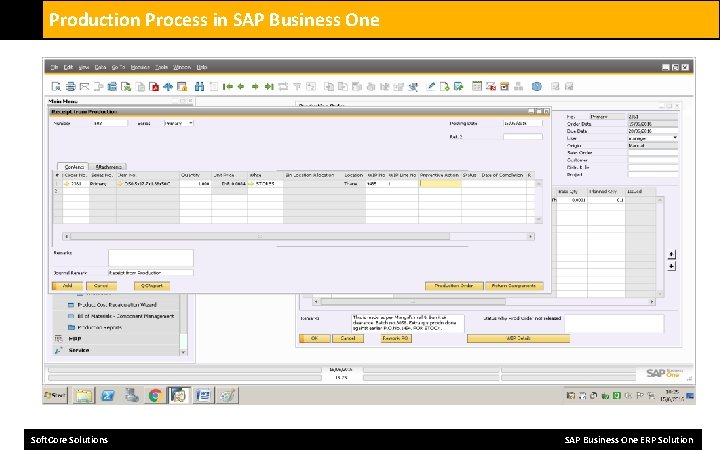
Task: Open the Go To menu
Action: pyautogui.click(x=118, y=67)
